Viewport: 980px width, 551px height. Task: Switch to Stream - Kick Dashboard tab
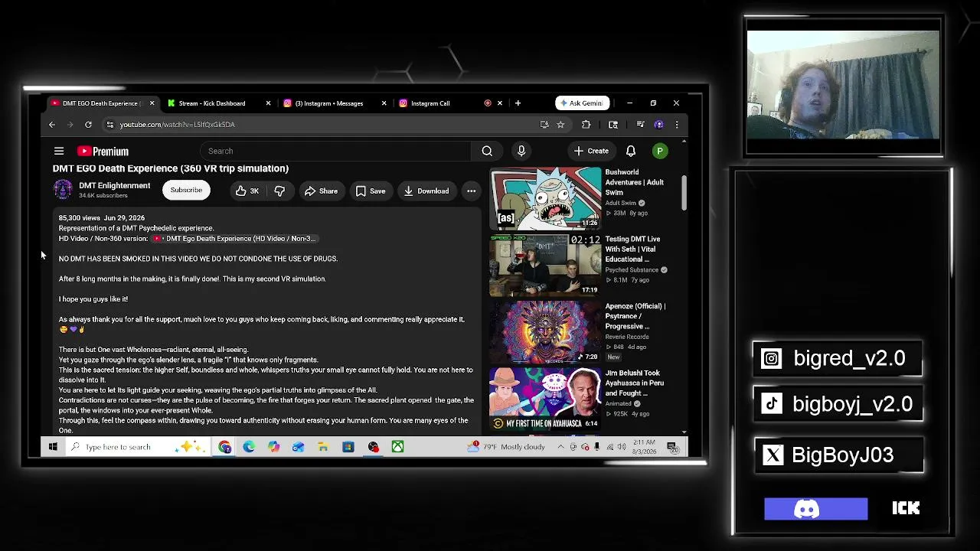tap(212, 103)
